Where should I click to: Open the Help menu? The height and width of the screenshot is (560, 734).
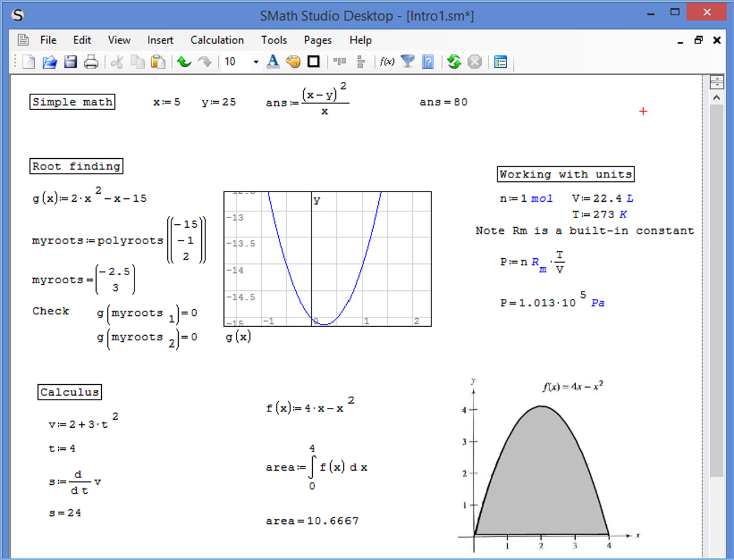[x=360, y=40]
